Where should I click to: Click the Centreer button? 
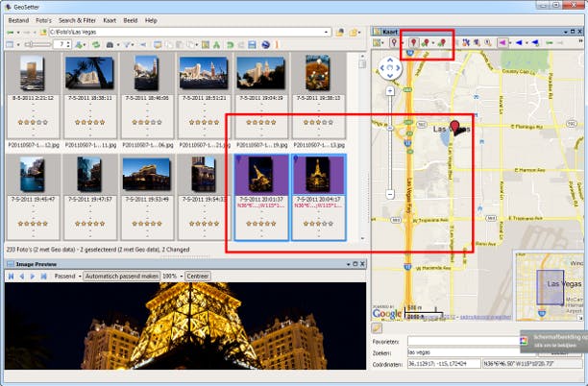pyautogui.click(x=198, y=277)
